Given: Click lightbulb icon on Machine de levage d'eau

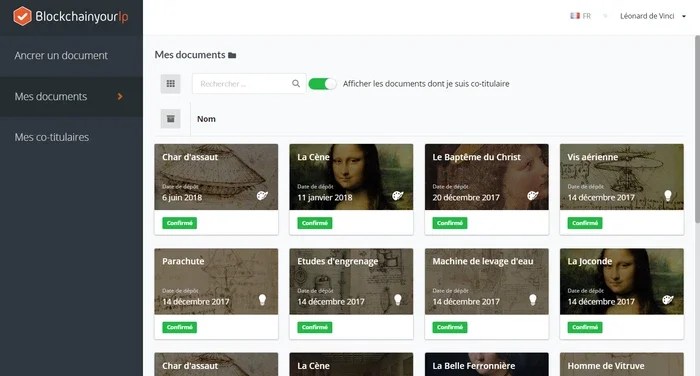Looking at the screenshot, I should (x=533, y=300).
